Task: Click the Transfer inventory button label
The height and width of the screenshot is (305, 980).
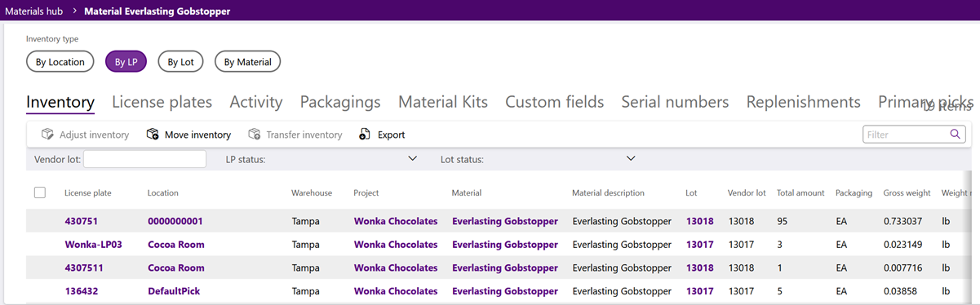Action: coord(304,135)
